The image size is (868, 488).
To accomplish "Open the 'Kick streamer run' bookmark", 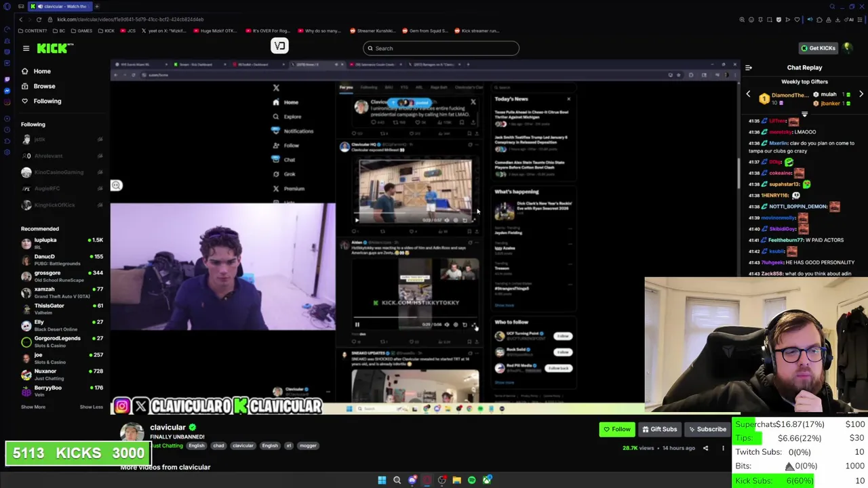I will 477,30.
